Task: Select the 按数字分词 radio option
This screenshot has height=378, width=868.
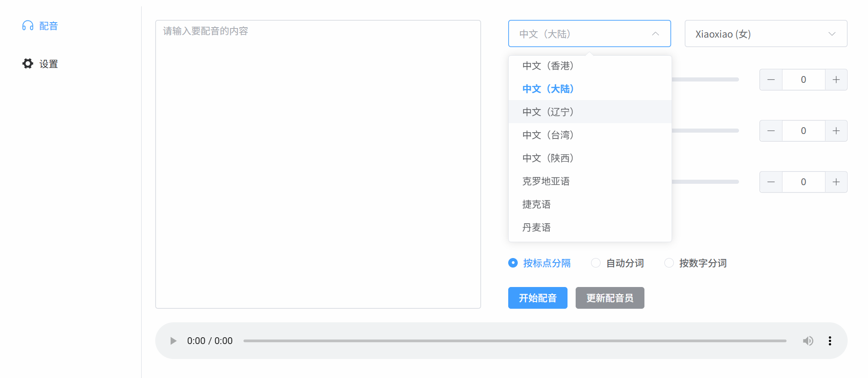Action: [x=695, y=263]
